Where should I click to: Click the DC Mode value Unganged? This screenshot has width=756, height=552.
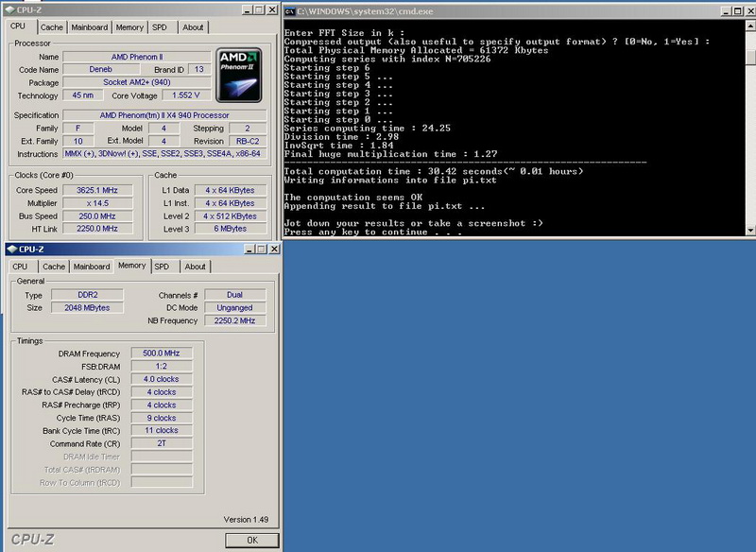(x=234, y=307)
